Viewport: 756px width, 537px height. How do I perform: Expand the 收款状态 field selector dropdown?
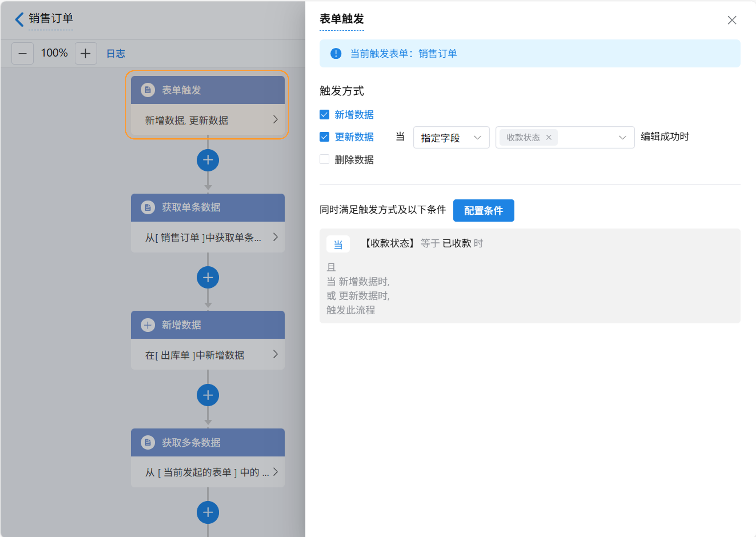click(x=622, y=138)
